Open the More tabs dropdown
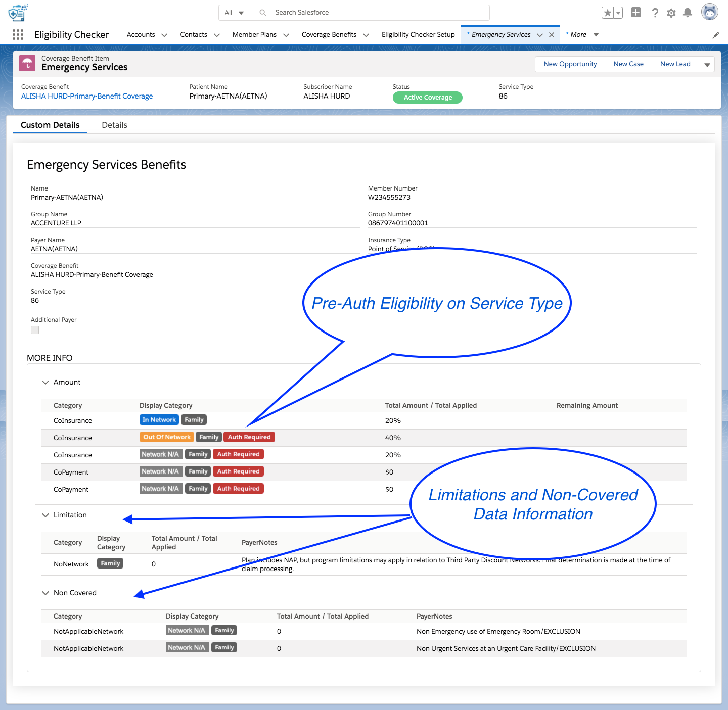The width and height of the screenshot is (728, 710). [x=581, y=34]
